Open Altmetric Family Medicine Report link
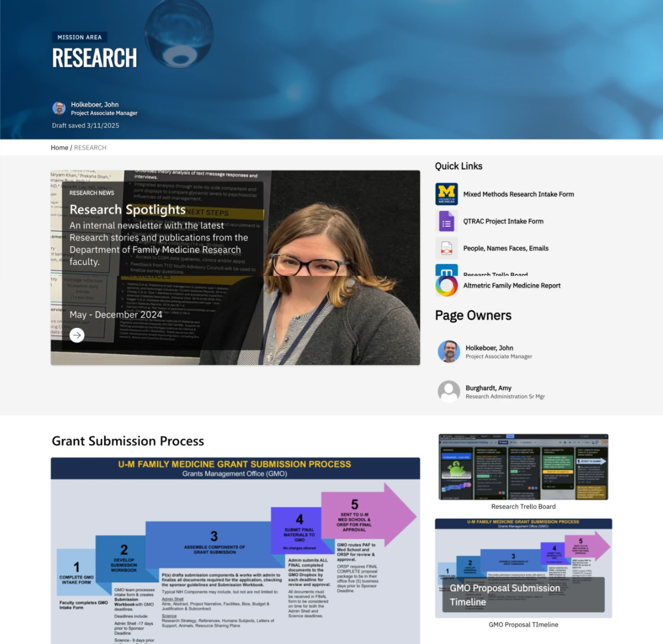 (x=512, y=285)
